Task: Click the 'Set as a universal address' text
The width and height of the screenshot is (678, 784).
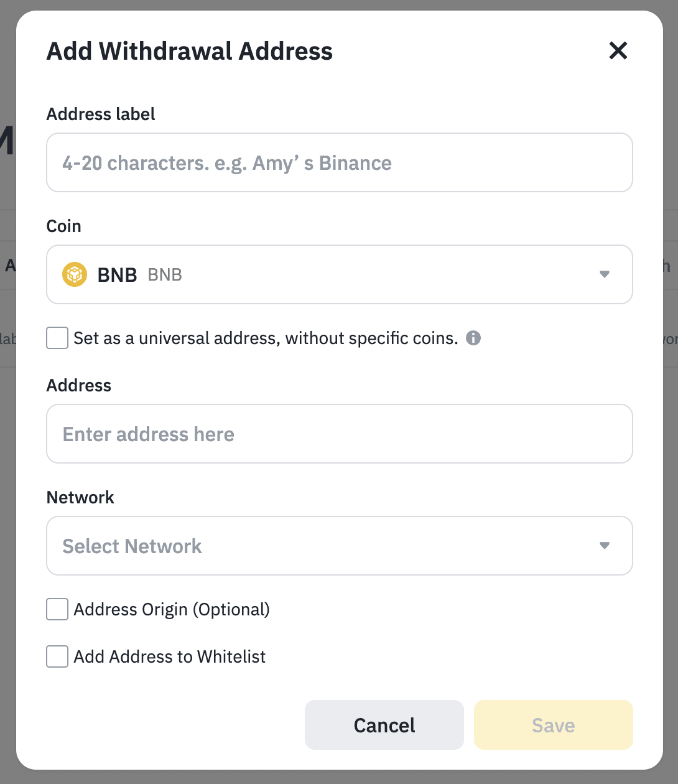Action: click(266, 338)
